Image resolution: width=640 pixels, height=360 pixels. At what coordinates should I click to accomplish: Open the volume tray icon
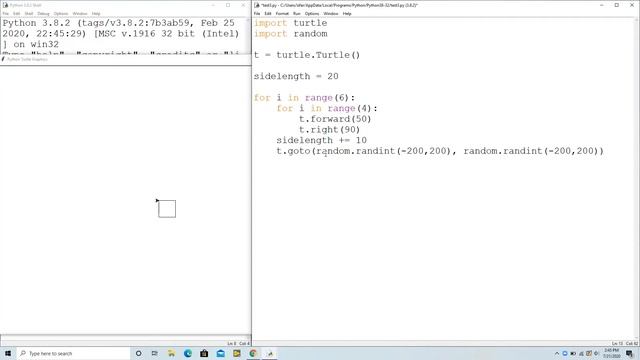click(x=597, y=353)
